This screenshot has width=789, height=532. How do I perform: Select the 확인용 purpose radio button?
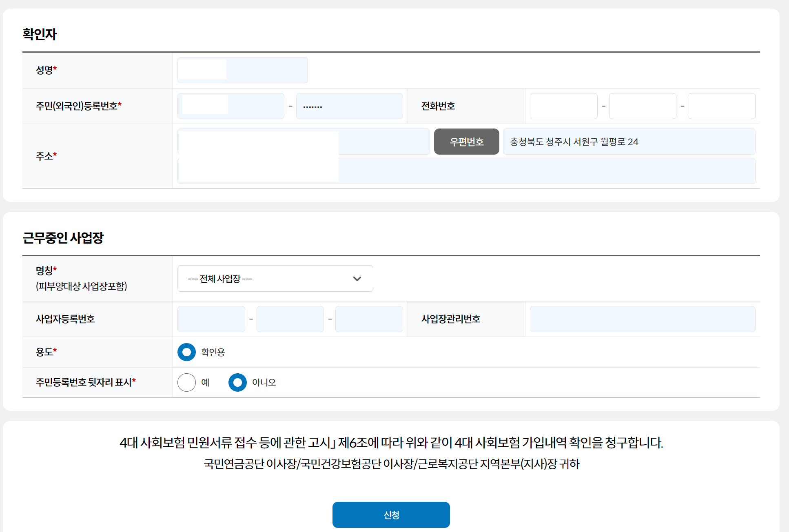[x=186, y=352]
